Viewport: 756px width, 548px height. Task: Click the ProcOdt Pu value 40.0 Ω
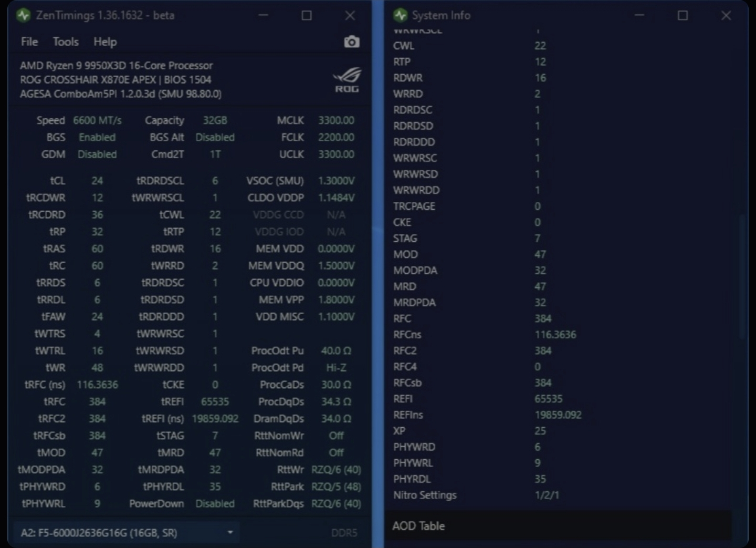[336, 351]
